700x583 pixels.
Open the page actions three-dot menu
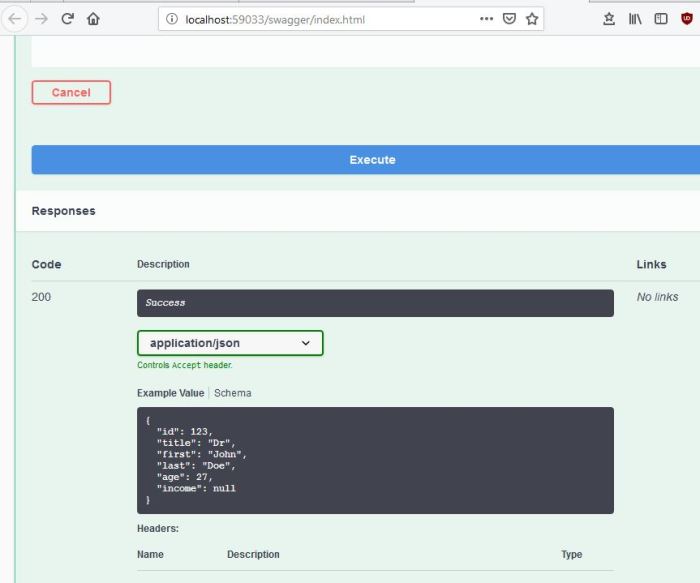486,19
